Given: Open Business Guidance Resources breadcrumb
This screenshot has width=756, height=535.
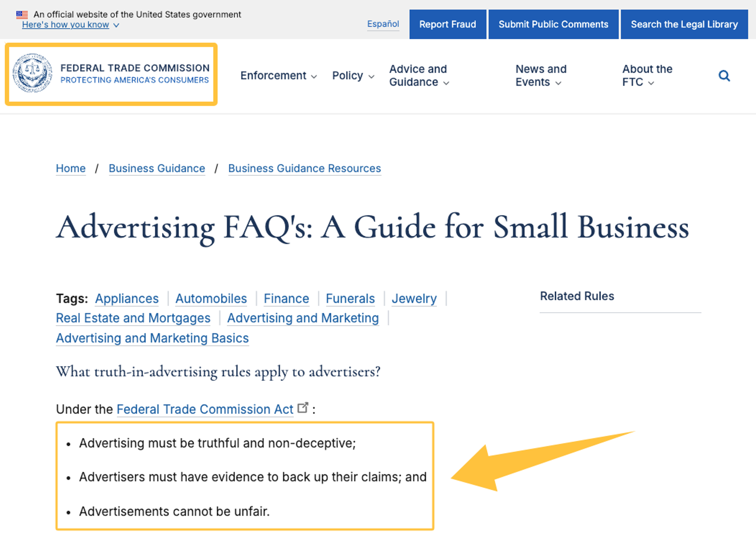Looking at the screenshot, I should click(304, 168).
